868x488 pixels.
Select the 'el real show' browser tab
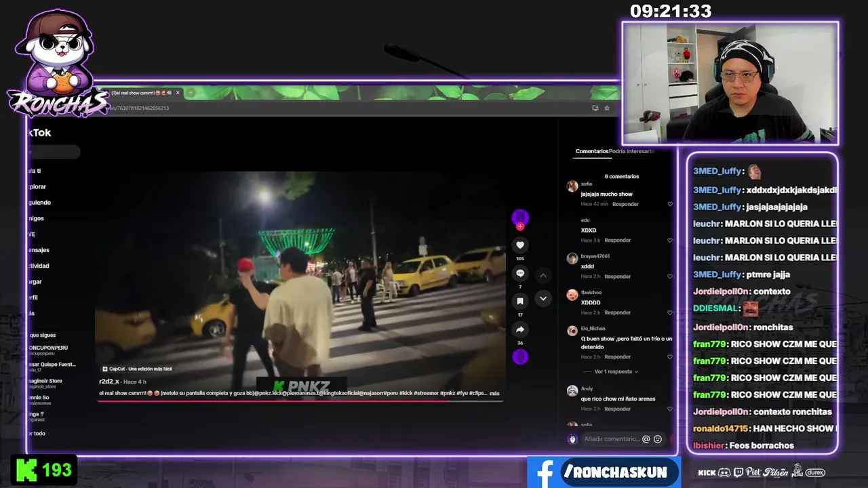139,93
